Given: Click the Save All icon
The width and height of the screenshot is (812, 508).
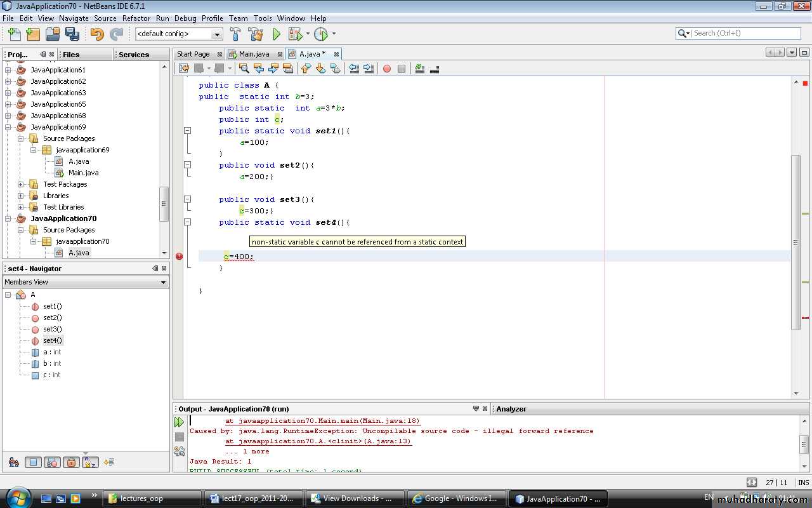Looking at the screenshot, I should 72,34.
